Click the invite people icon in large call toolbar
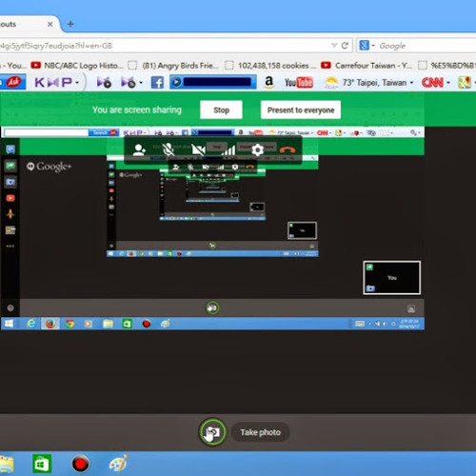Image resolution: width=476 pixels, height=476 pixels. click(139, 149)
